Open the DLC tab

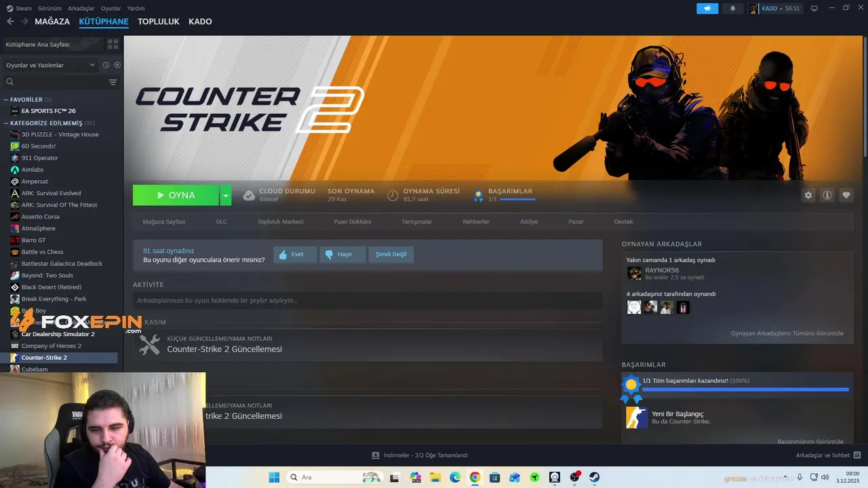222,222
